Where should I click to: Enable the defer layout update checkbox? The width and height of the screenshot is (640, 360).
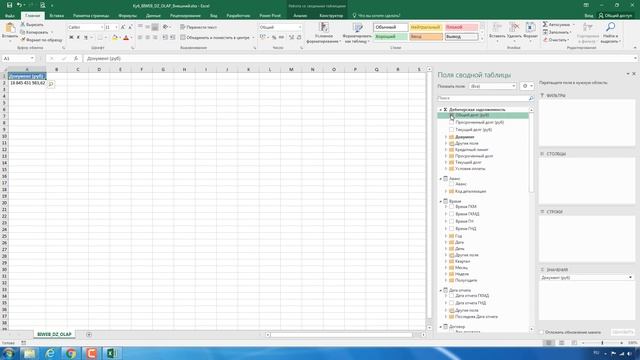click(542, 332)
